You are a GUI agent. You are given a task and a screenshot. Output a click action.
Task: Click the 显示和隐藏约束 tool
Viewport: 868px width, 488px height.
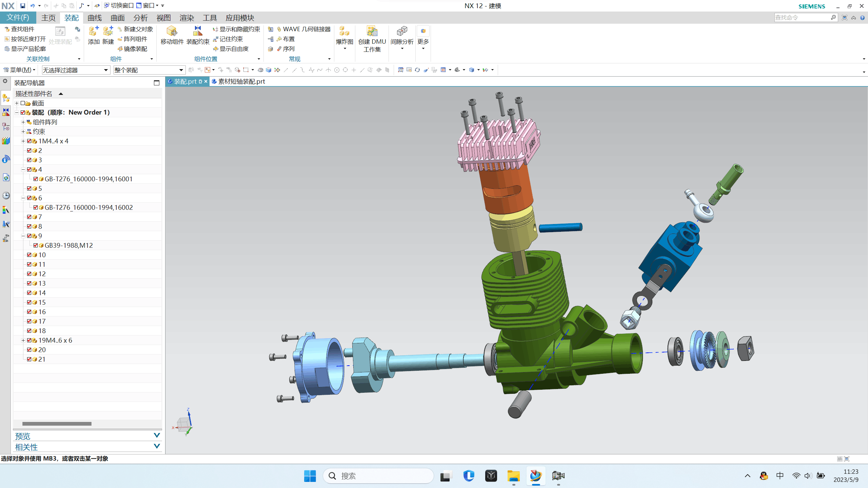pos(236,29)
